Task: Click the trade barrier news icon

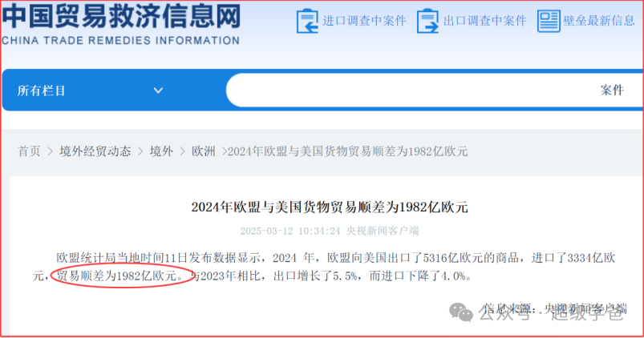Action: click(x=549, y=21)
